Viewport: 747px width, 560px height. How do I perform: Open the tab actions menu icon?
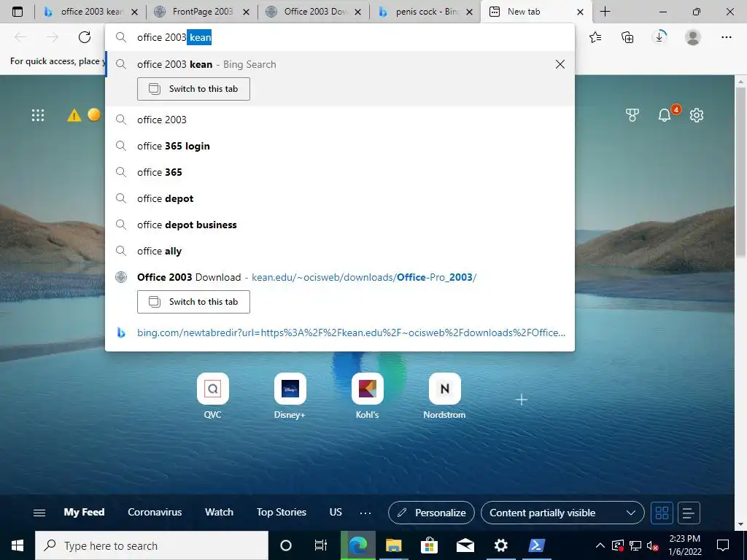[x=18, y=12]
